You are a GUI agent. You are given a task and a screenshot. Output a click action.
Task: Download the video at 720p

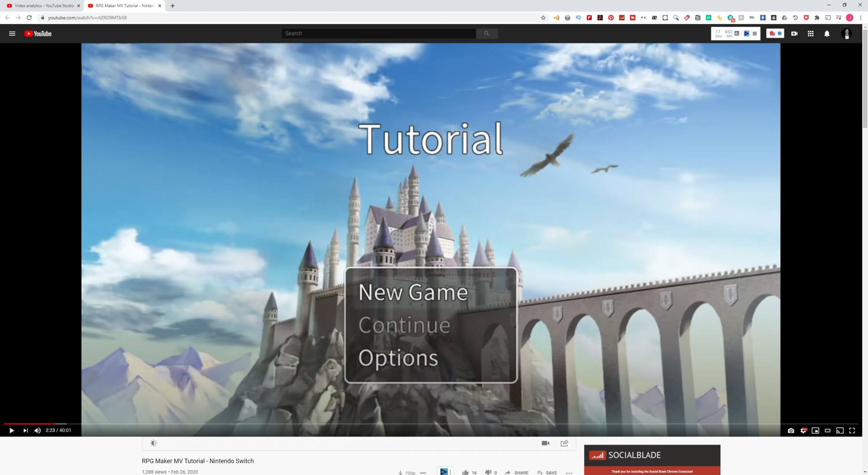[x=407, y=473]
